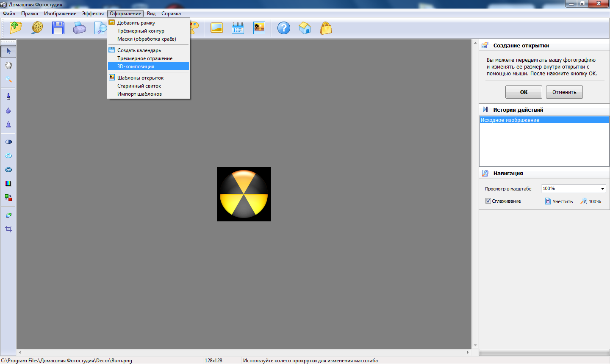Select the crop tool
Image resolution: width=610 pixels, height=364 pixels.
(8, 229)
